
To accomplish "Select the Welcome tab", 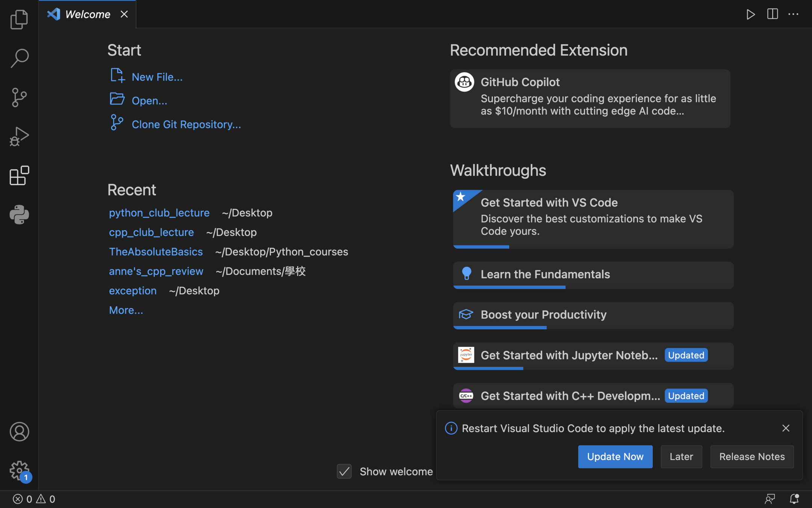I will pyautogui.click(x=87, y=14).
